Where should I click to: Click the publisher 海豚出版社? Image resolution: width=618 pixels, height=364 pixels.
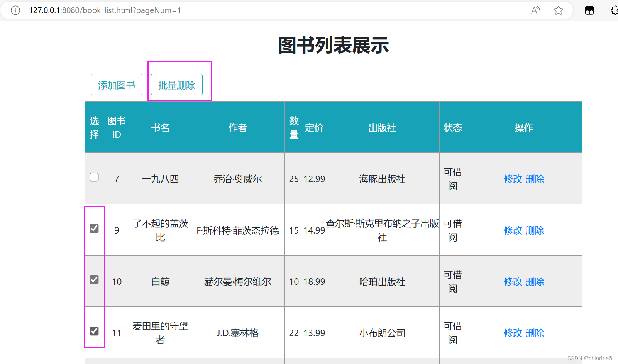(x=382, y=179)
